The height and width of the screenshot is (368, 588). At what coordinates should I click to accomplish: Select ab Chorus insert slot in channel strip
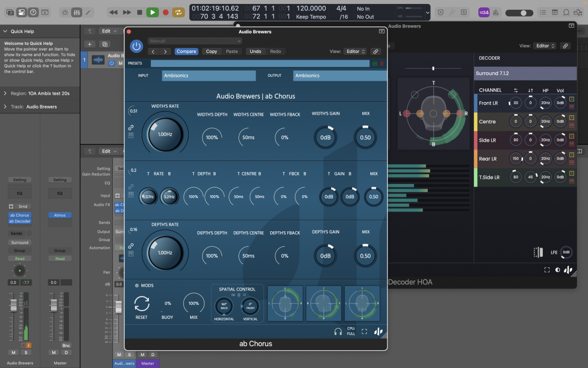pos(20,215)
